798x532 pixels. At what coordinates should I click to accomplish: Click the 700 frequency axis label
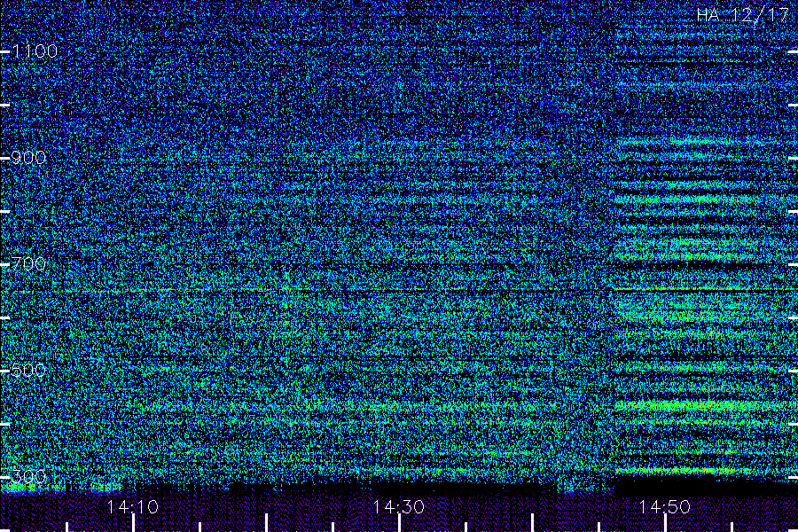click(x=28, y=263)
